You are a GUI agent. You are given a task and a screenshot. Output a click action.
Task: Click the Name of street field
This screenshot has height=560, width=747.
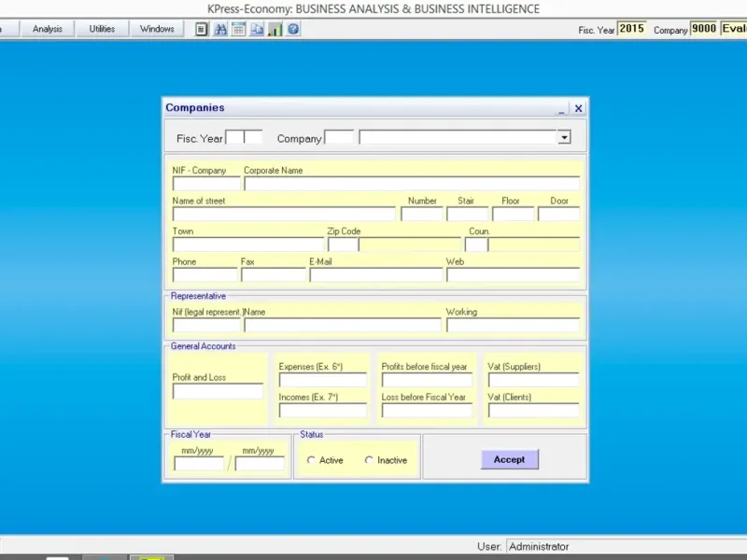pos(284,215)
